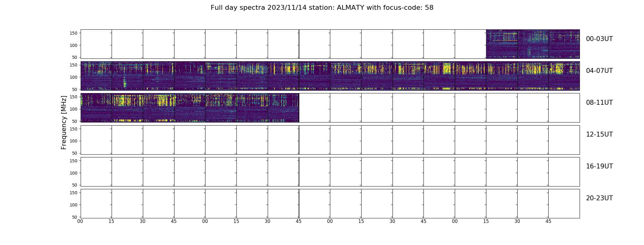The height and width of the screenshot is (245, 644).
Task: Click the 00-03UT row label
Action: 599,39
